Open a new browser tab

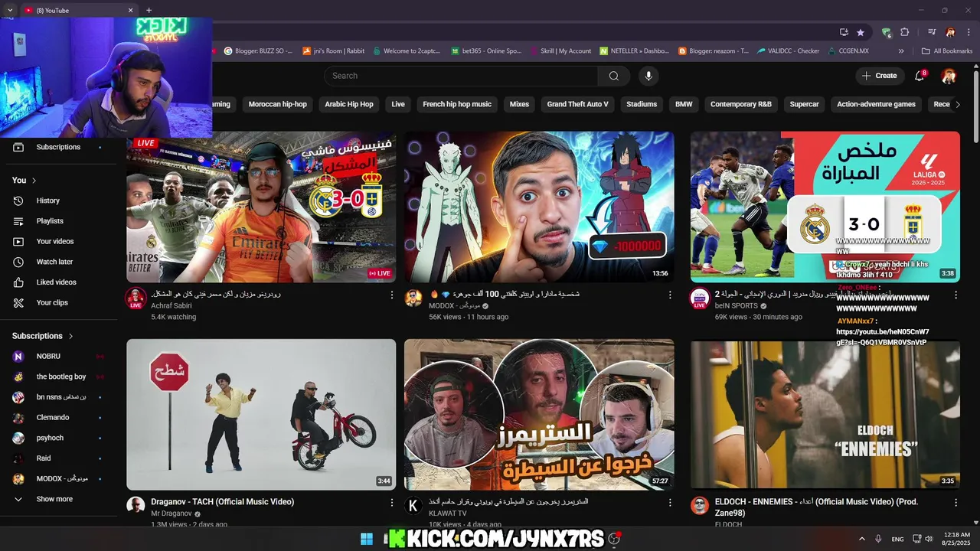[149, 10]
